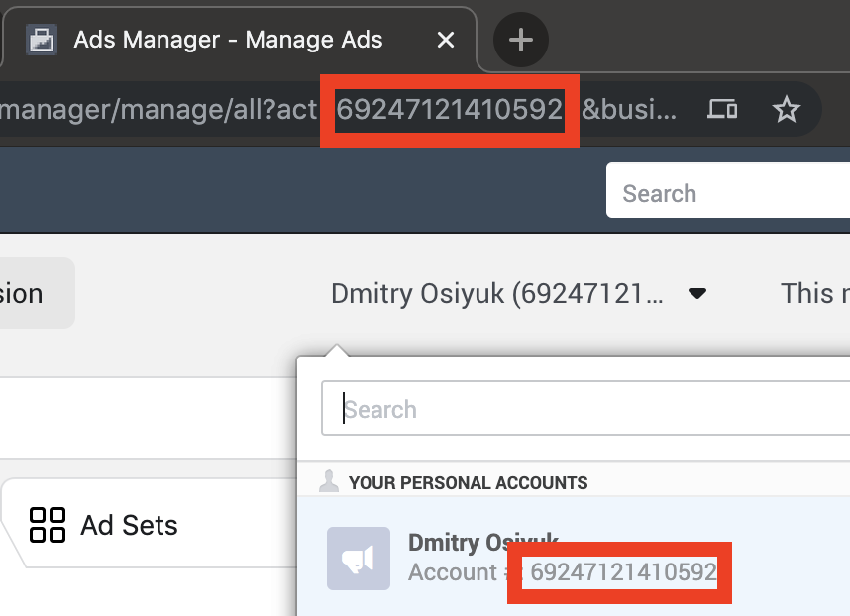Open the cast/device icon in address bar
This screenshot has height=616, width=850.
tap(722, 110)
